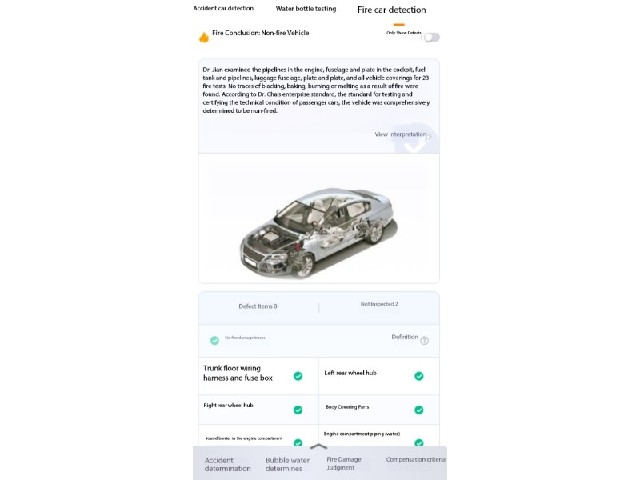Open Accident determination in bottom bar
Image resolution: width=640 pixels, height=480 pixels.
227,464
